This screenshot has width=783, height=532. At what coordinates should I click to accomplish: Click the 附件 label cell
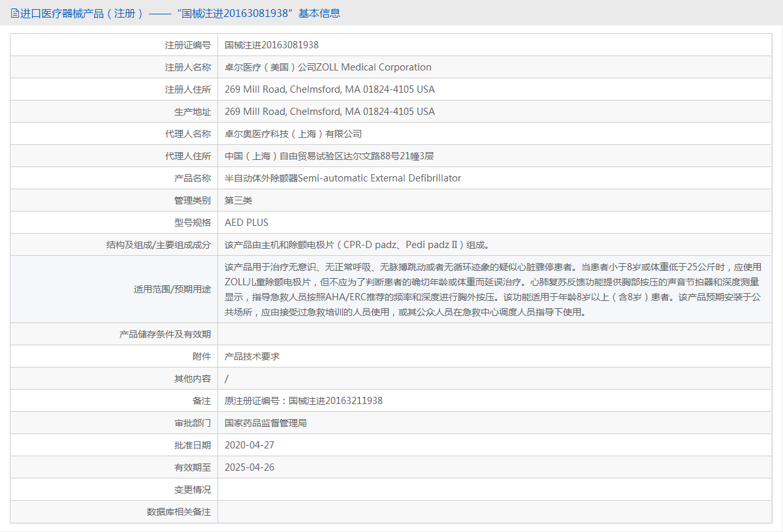pos(114,356)
